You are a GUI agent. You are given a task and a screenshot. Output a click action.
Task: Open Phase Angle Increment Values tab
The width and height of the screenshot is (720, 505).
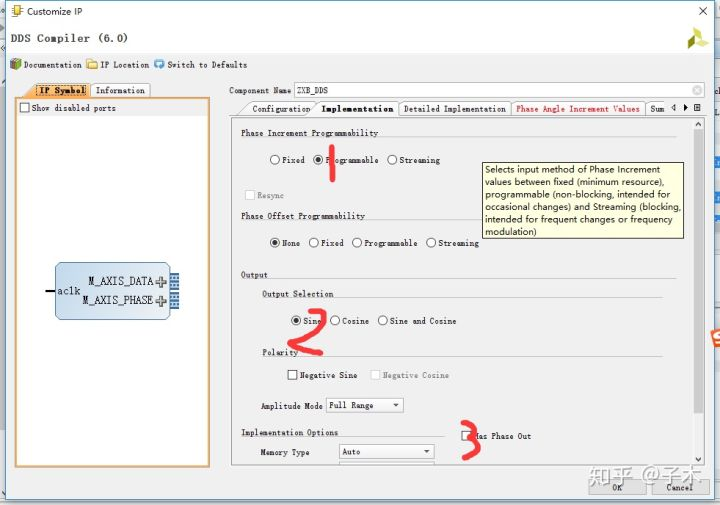[578, 109]
